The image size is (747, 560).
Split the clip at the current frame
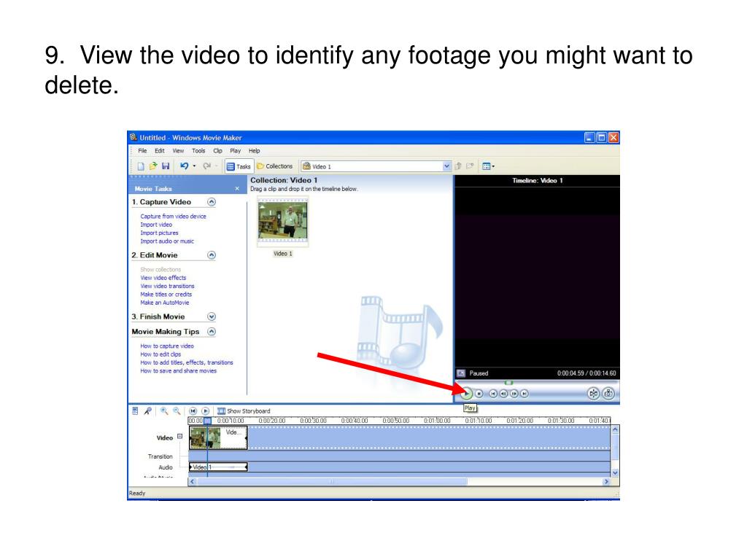(593, 393)
